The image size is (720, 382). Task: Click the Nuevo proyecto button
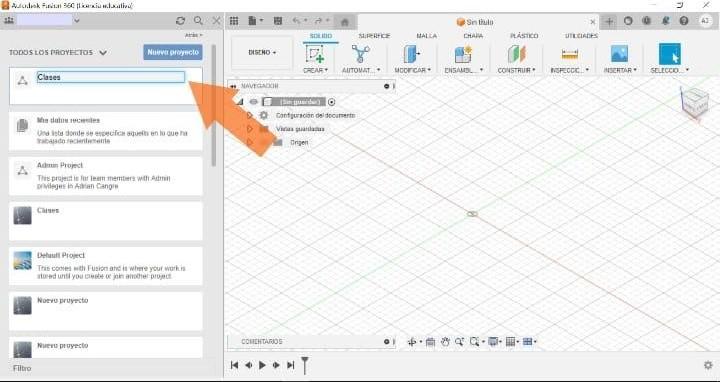[x=173, y=52]
